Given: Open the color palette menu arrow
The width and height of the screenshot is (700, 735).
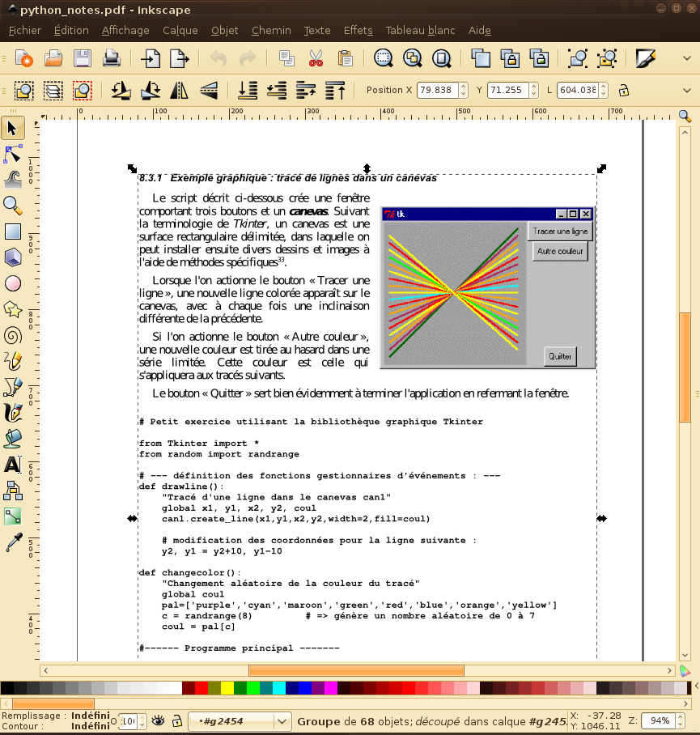Looking at the screenshot, I should pos(696,686).
